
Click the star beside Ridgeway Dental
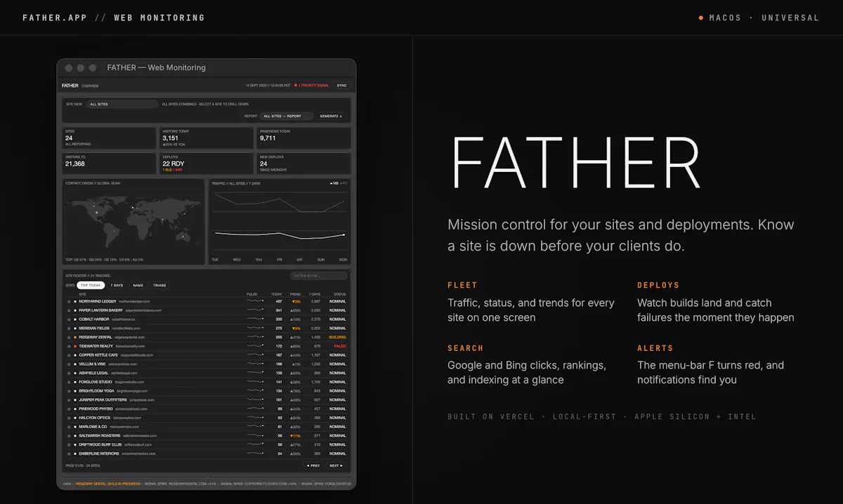coord(69,337)
